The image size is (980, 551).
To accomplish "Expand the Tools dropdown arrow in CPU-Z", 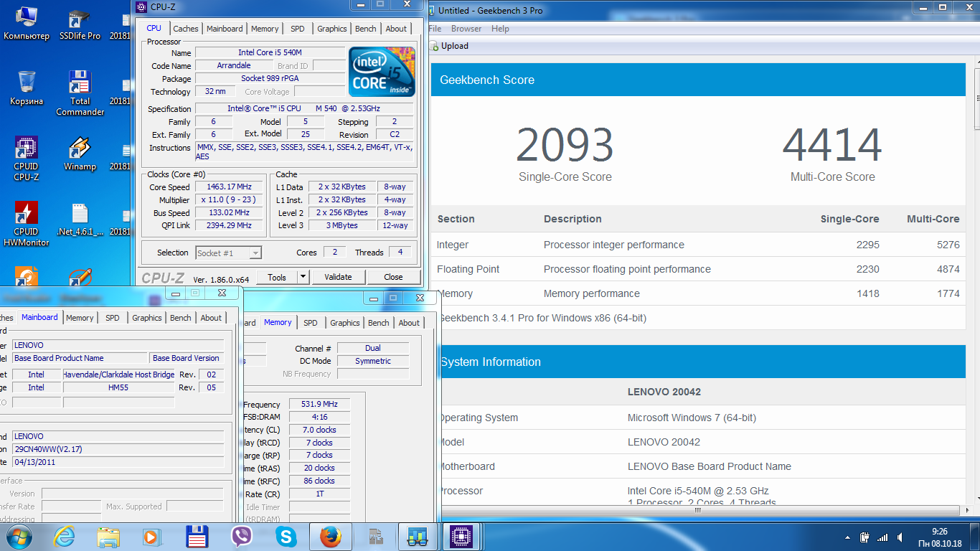I will click(x=303, y=277).
